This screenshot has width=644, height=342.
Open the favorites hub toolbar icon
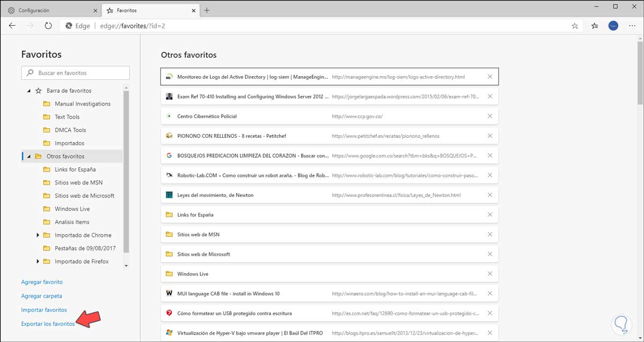pos(595,25)
